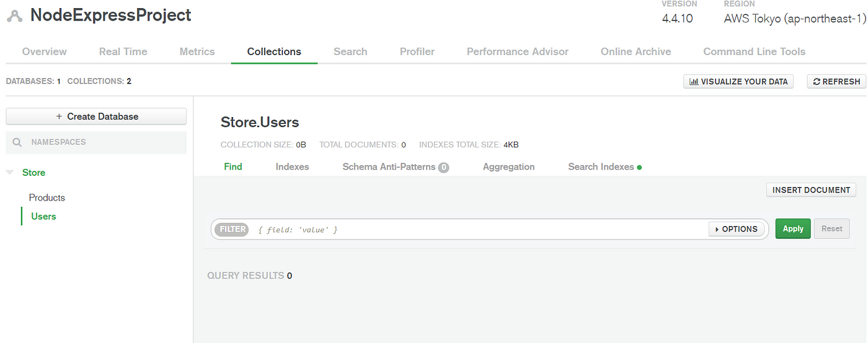Image resolution: width=868 pixels, height=343 pixels.
Task: Click Visualize Your Data button
Action: (738, 81)
